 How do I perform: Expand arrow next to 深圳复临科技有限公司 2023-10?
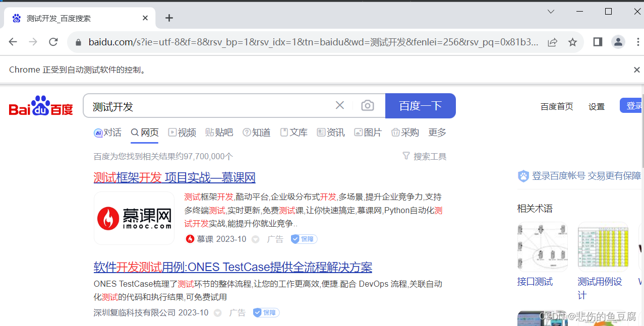[x=218, y=313]
